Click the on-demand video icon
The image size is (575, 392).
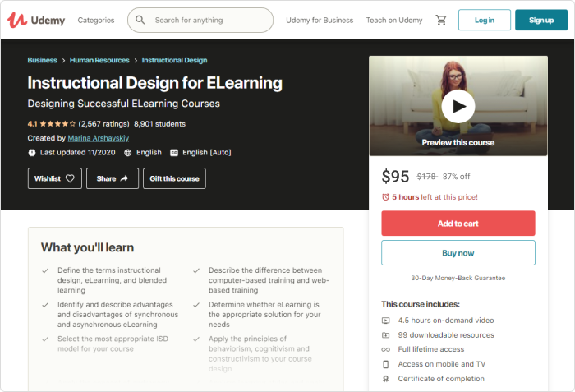386,321
